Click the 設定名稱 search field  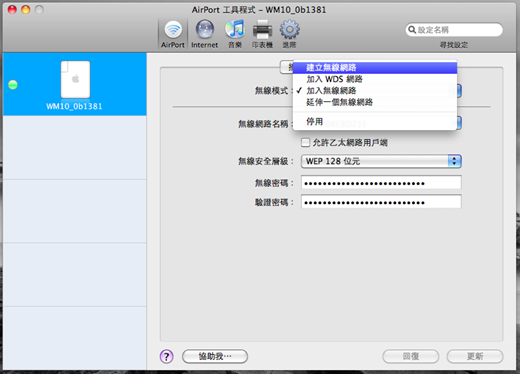[x=454, y=30]
